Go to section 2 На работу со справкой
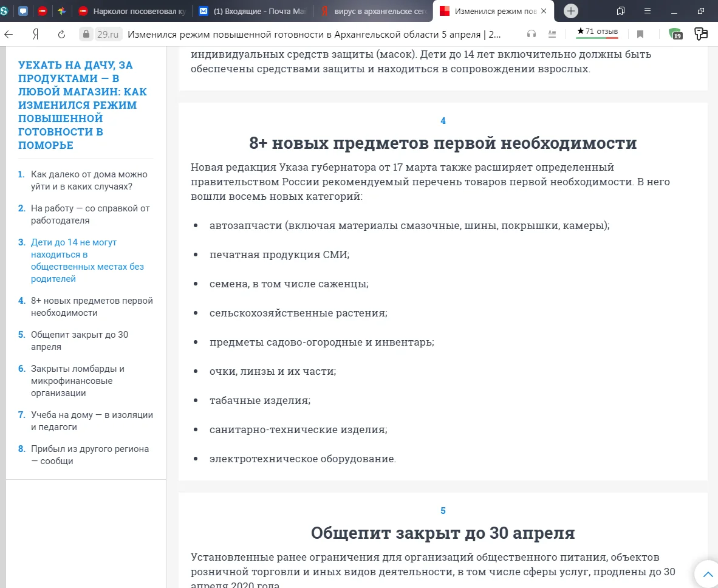The width and height of the screenshot is (718, 588). [x=91, y=214]
